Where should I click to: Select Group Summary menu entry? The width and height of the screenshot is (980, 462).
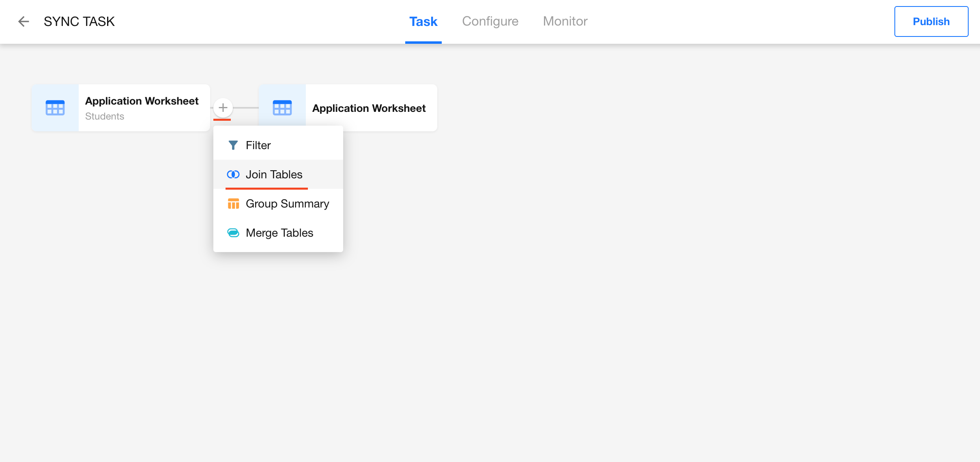(x=287, y=203)
